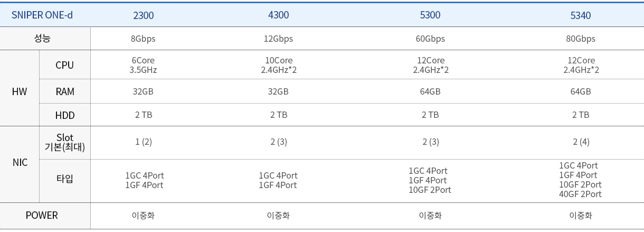Click the 60Gbps performance value

[430, 39]
